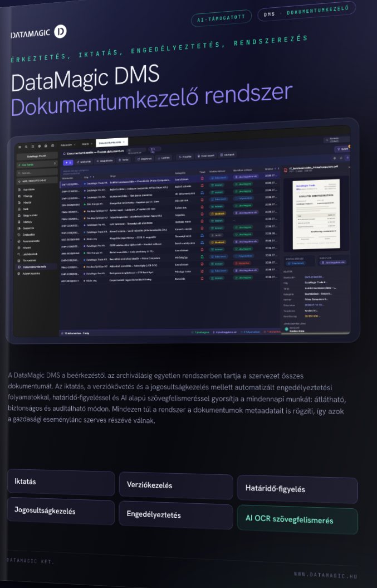Click the sidebar Keresés search field
This screenshot has width=377, height=588.
(37, 173)
